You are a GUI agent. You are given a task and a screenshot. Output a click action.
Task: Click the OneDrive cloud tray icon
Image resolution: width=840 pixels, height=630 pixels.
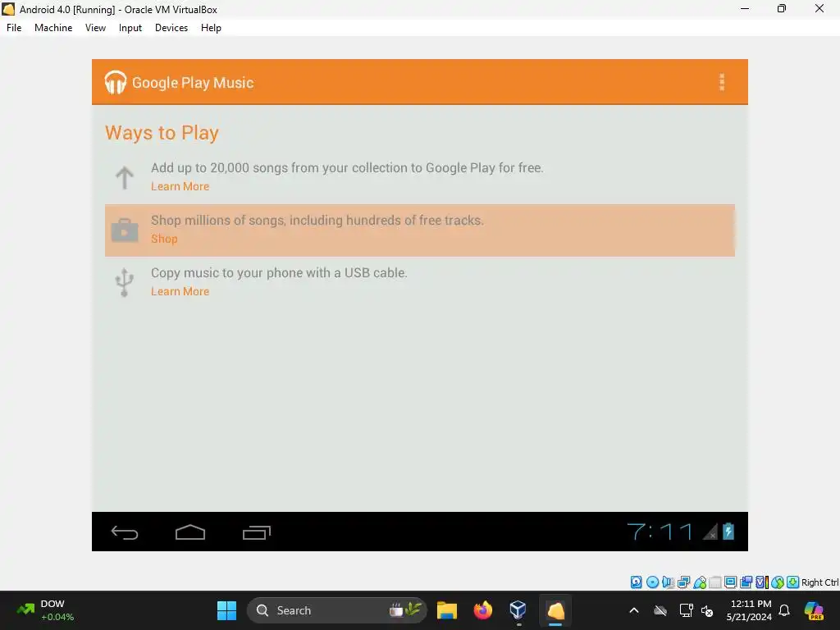660,610
